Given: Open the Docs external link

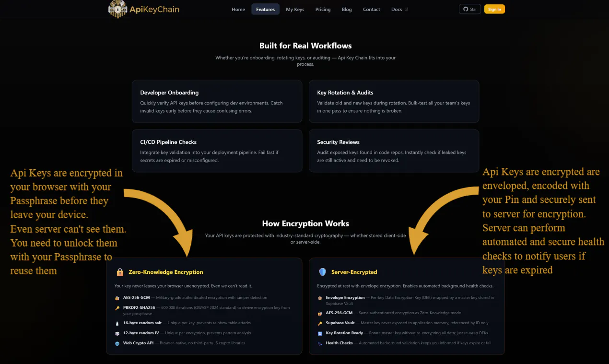Looking at the screenshot, I should [x=399, y=9].
